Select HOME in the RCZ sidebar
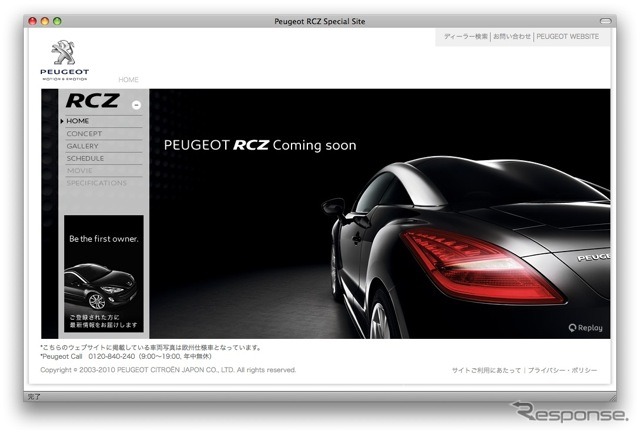 click(78, 121)
